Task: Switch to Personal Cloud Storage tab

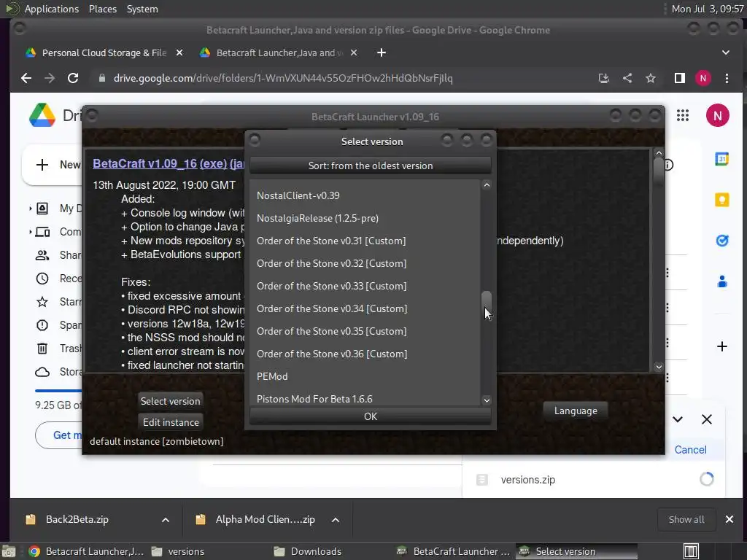Action: [x=104, y=52]
